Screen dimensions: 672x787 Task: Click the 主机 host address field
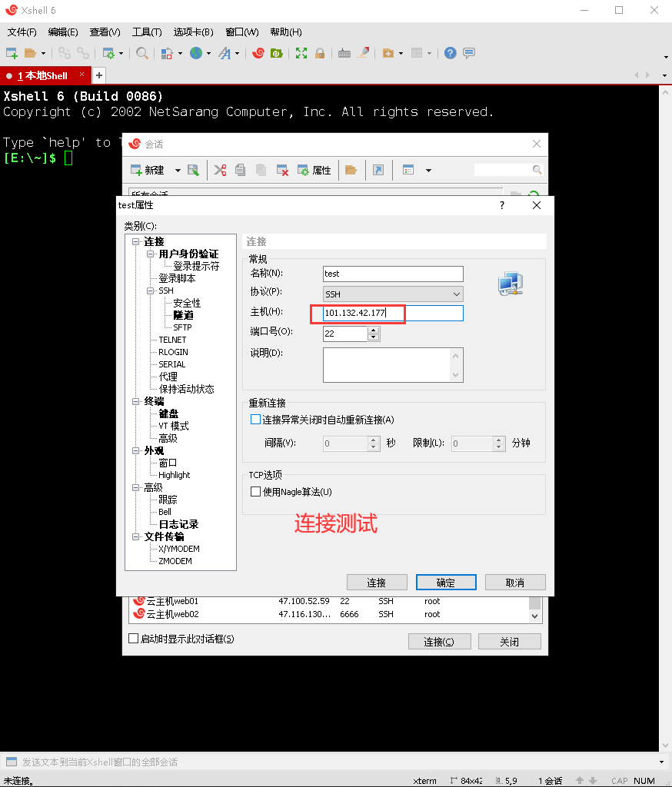(x=393, y=313)
